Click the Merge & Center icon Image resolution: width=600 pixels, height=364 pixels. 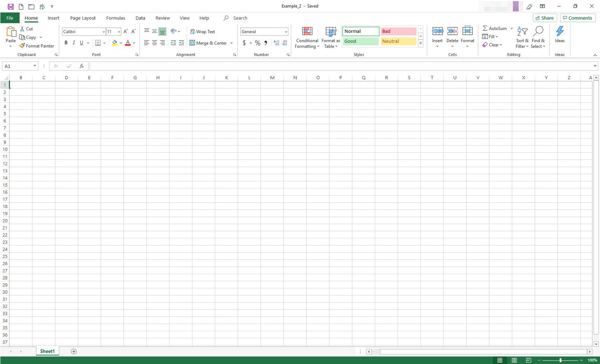(192, 43)
